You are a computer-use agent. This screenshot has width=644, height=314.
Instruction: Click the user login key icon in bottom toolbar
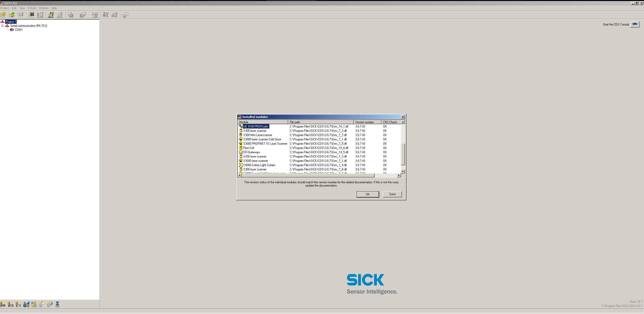click(26, 304)
